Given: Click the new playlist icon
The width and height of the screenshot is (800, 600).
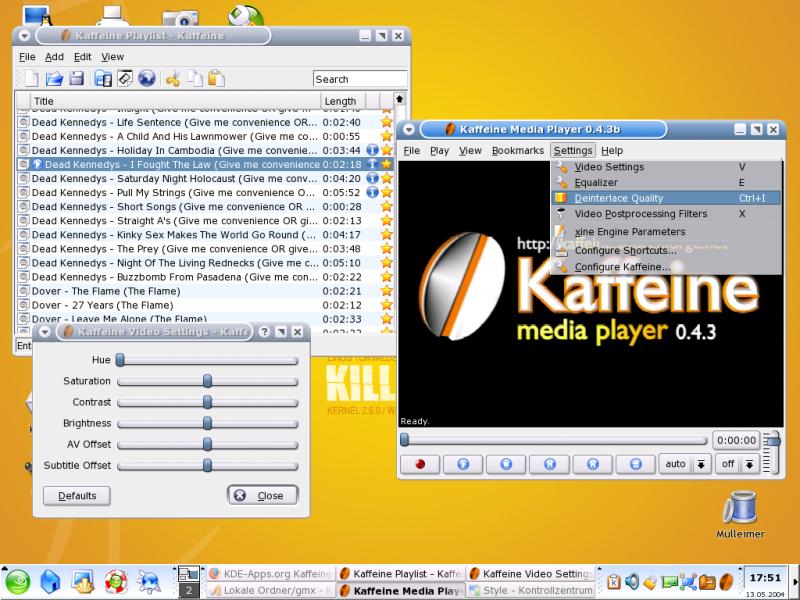Looking at the screenshot, I should coord(32,79).
